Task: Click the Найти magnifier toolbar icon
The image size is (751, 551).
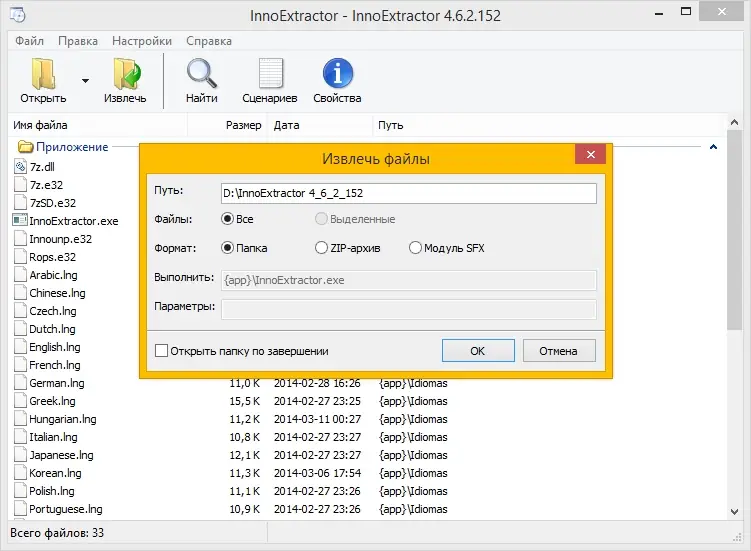Action: 202,73
